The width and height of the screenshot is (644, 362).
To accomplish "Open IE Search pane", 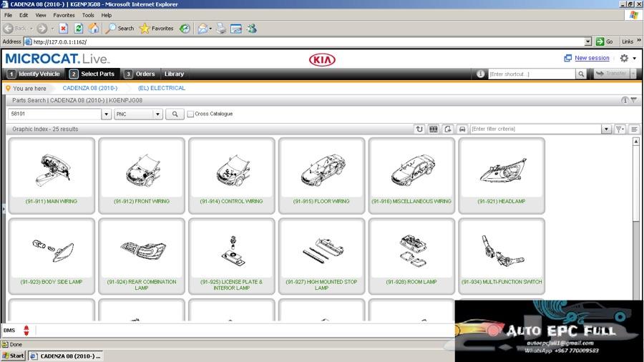I will (x=119, y=29).
